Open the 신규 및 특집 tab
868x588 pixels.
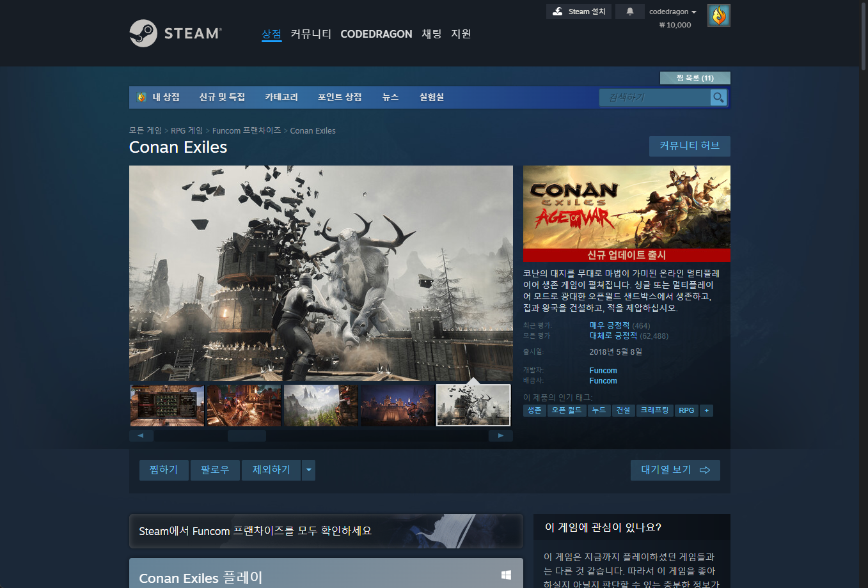[222, 97]
